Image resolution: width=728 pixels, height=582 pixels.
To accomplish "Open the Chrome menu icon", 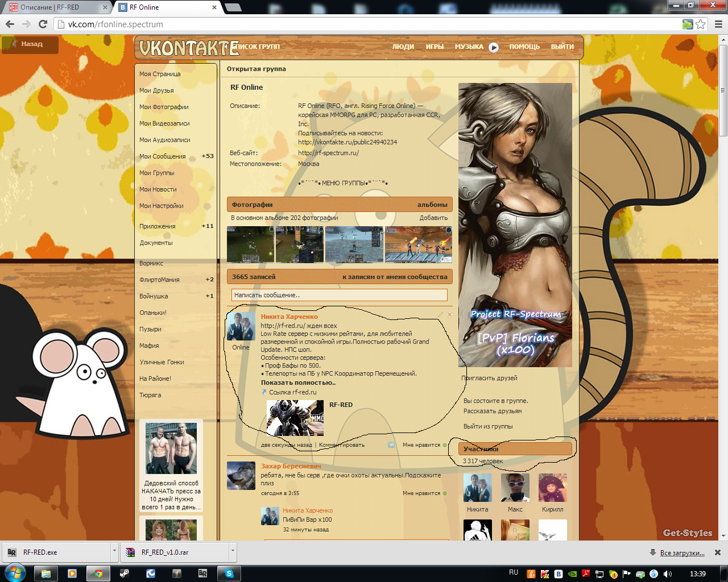I will click(718, 24).
